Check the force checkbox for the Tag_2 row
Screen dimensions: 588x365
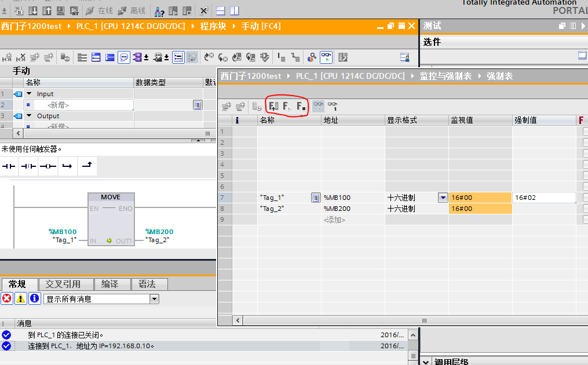click(x=585, y=208)
